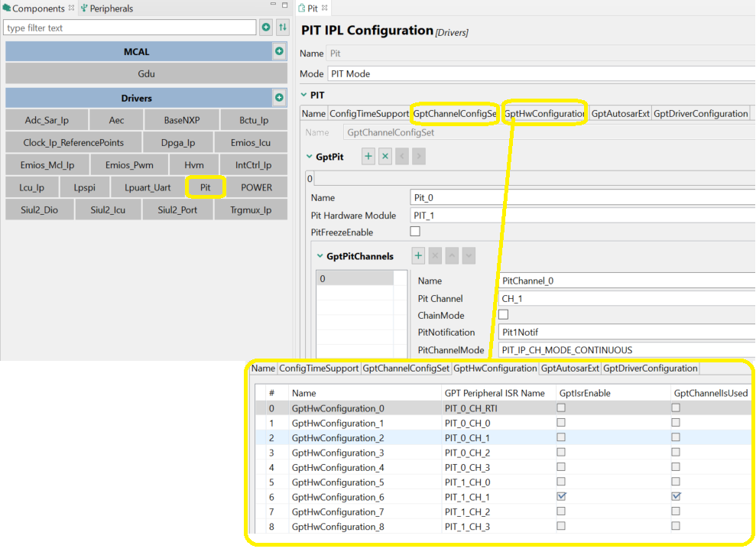Delete selected GptPitChannels entry

click(435, 256)
